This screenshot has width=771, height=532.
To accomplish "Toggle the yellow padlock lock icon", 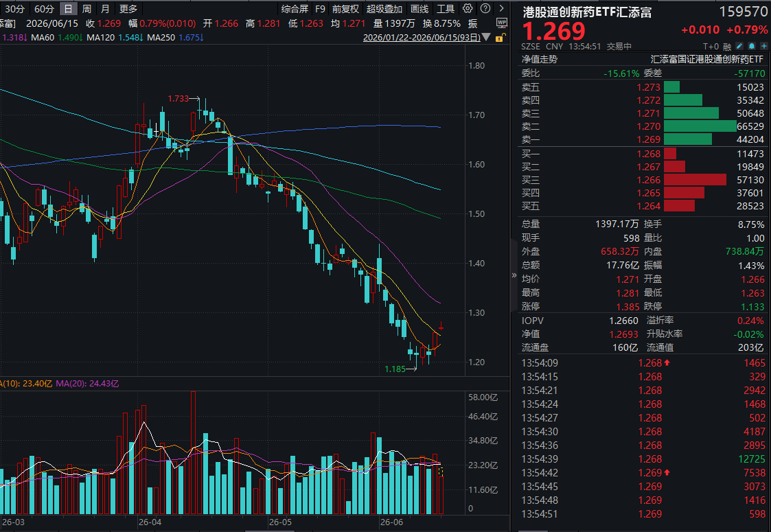I will click(x=500, y=37).
